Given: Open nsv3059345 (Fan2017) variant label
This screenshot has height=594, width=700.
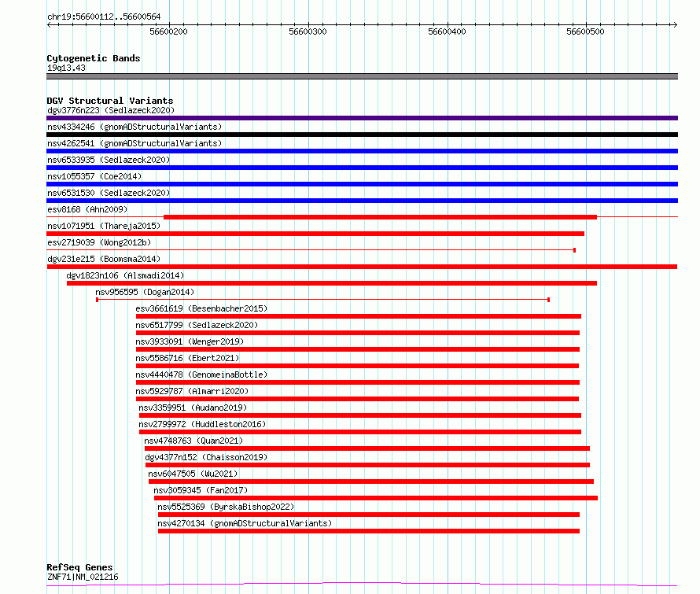Looking at the screenshot, I should click(201, 490).
